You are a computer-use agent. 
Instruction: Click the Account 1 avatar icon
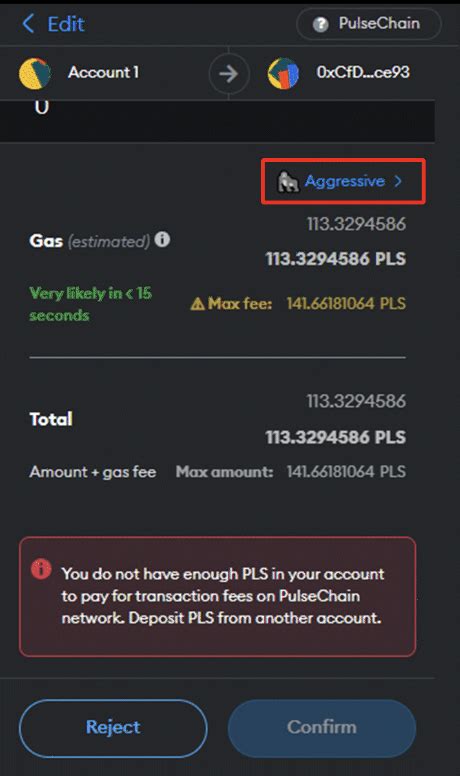pyautogui.click(x=35, y=73)
